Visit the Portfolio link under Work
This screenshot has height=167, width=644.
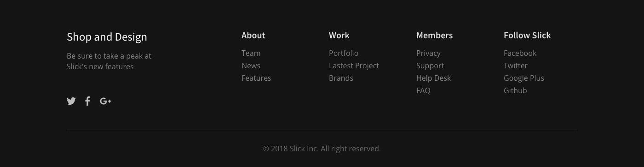pyautogui.click(x=344, y=53)
